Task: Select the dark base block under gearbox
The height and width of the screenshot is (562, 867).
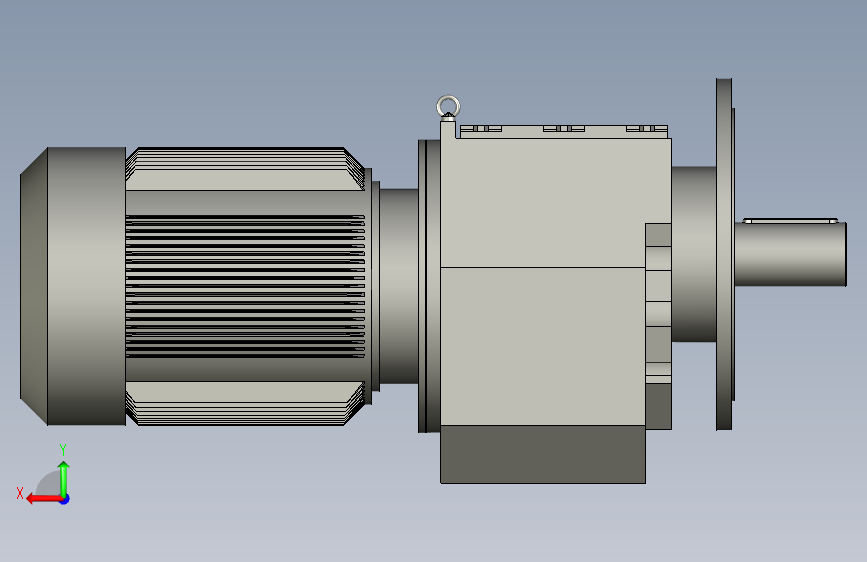Action: [542, 454]
